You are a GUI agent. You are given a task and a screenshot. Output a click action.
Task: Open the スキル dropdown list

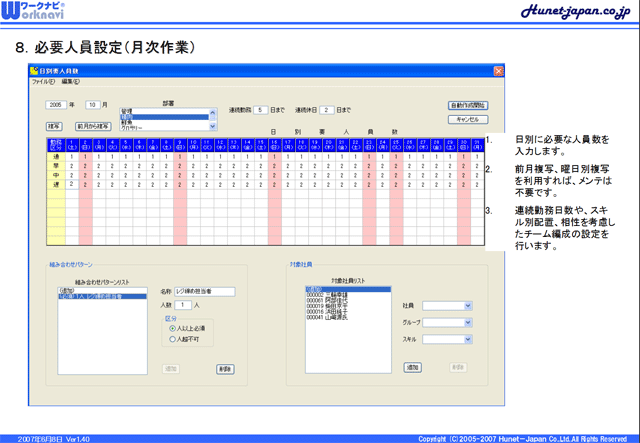[x=447, y=340]
